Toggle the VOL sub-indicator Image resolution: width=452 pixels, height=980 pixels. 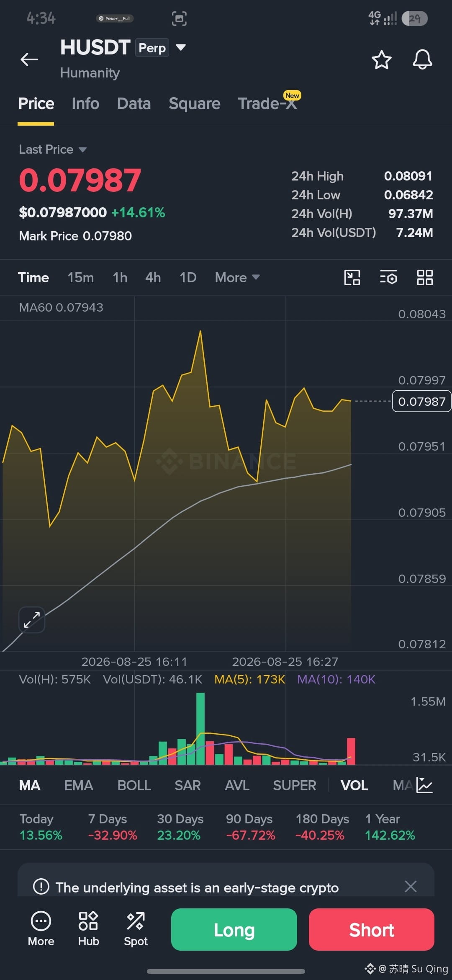point(354,785)
